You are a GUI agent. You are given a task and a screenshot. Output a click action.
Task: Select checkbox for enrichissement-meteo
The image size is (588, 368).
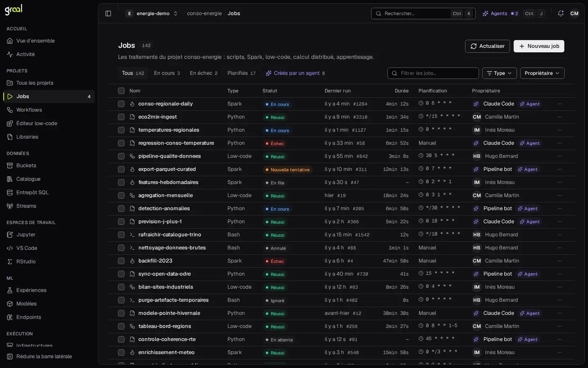(x=121, y=352)
